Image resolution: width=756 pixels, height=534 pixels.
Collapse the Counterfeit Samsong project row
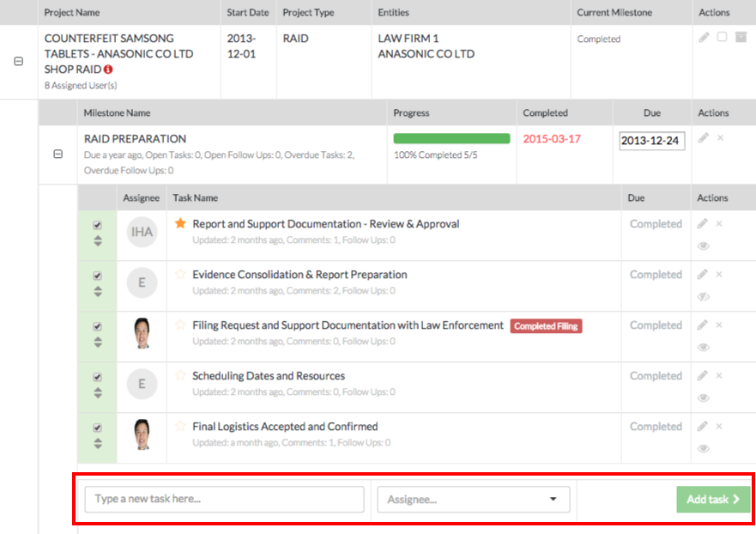(x=19, y=62)
